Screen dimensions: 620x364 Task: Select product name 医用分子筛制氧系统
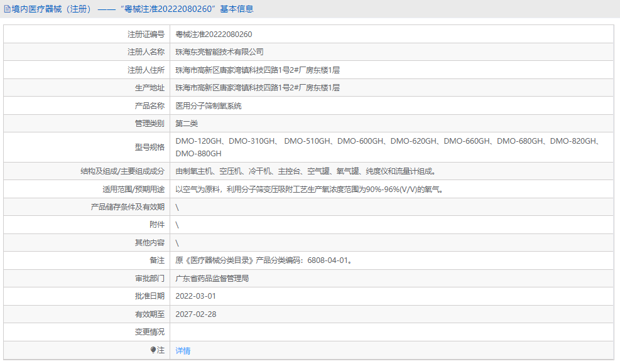[x=209, y=106]
